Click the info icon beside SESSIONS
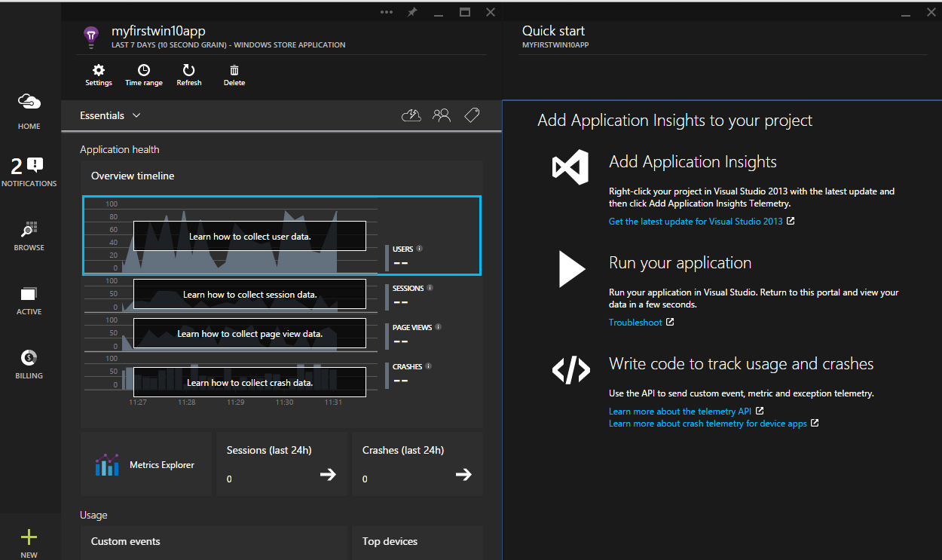The height and width of the screenshot is (560, 942). pyautogui.click(x=430, y=288)
